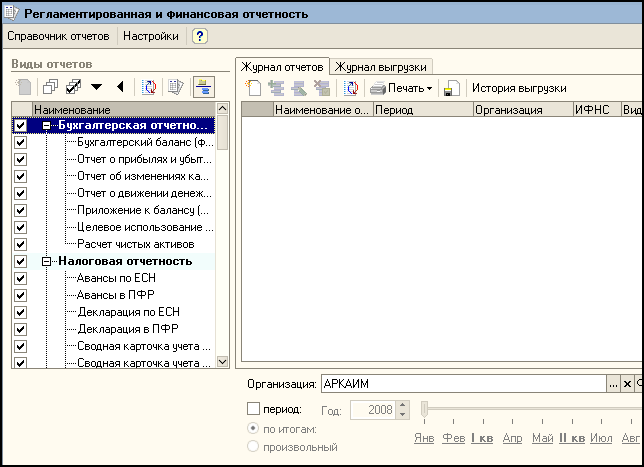The image size is (644, 467).
Task: Click the check-all ticked squares icon
Action: (74, 87)
